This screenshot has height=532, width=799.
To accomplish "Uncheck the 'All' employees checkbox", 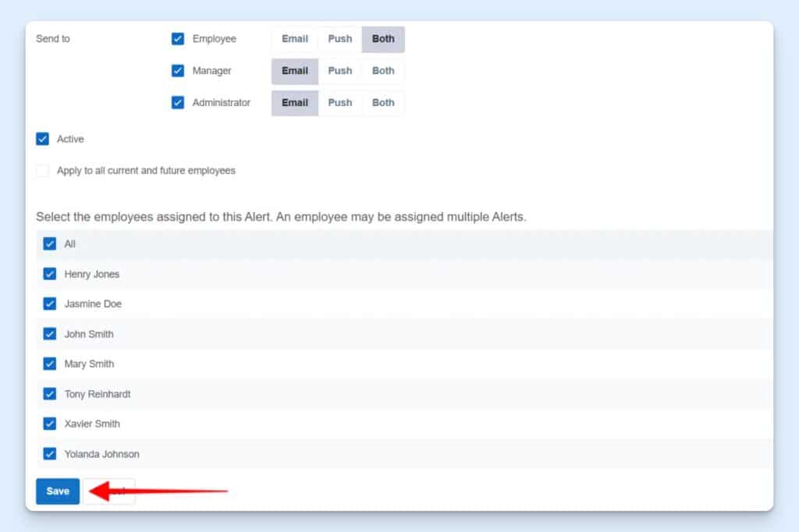I will 50,243.
